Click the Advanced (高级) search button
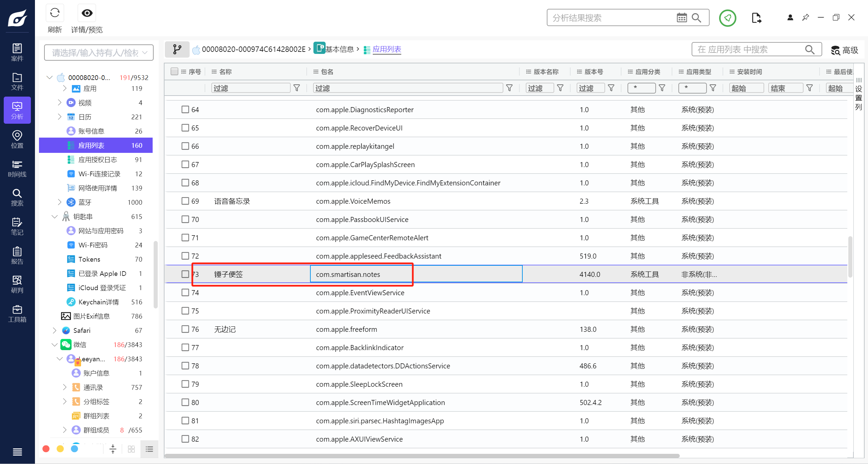Viewport: 868px width, 464px height. click(845, 50)
